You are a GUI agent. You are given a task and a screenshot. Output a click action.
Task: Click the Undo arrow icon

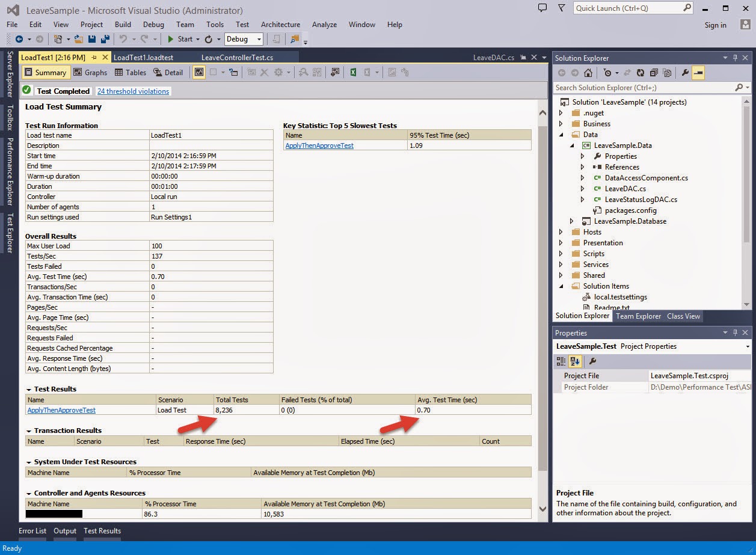(x=123, y=39)
